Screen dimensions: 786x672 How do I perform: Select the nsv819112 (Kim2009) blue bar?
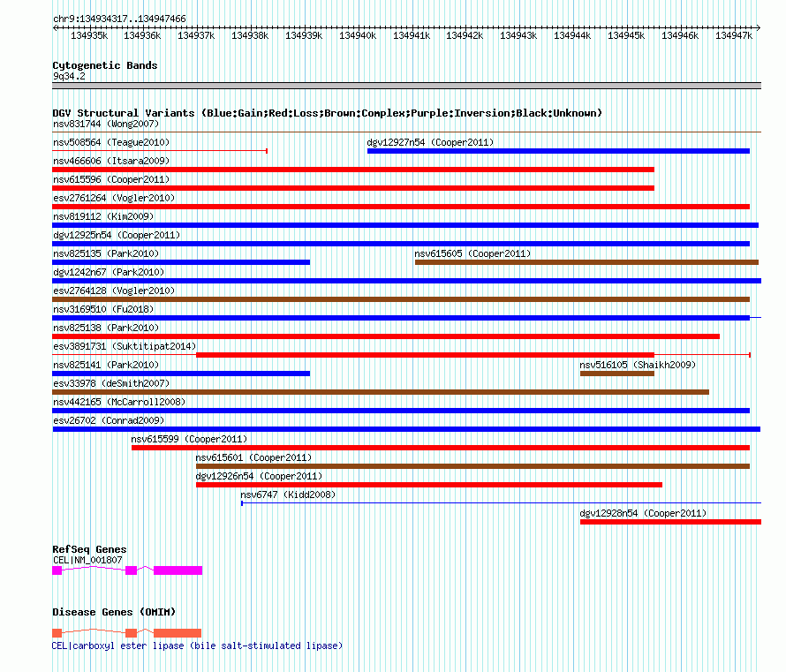(x=405, y=225)
